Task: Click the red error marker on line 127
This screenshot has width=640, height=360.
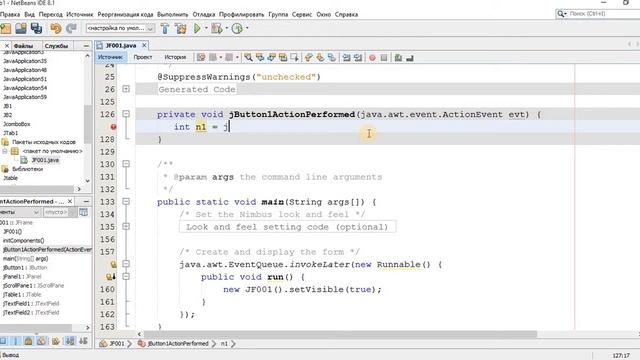Action: click(x=113, y=127)
